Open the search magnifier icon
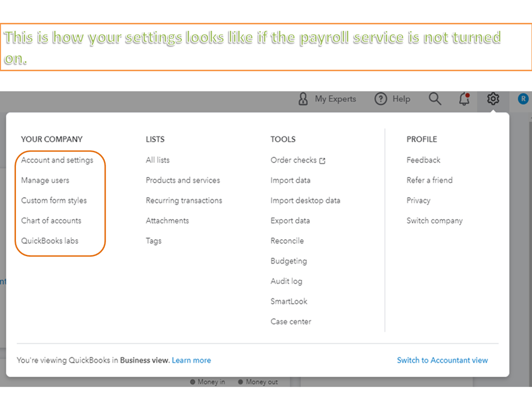The image size is (532, 399). coord(435,99)
